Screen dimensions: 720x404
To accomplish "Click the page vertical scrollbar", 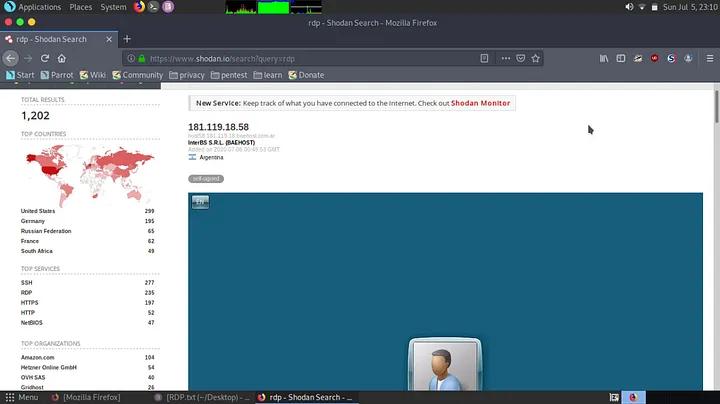I will (x=716, y=107).
